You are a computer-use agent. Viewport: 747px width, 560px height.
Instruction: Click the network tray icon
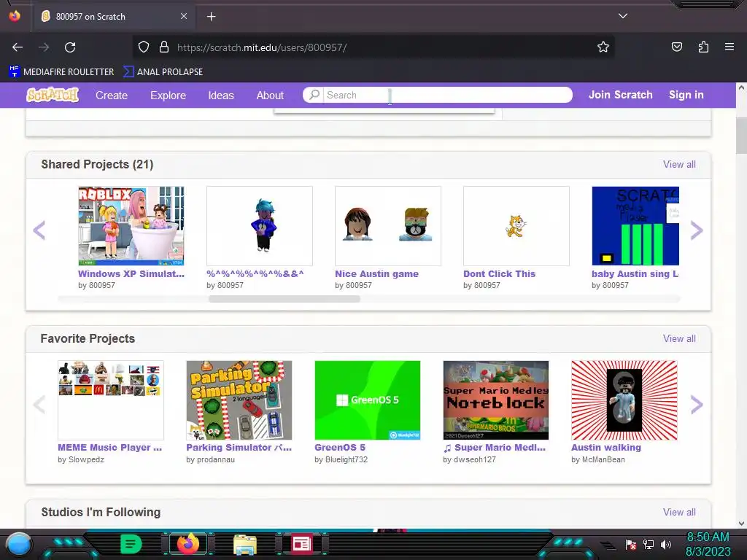click(648, 544)
